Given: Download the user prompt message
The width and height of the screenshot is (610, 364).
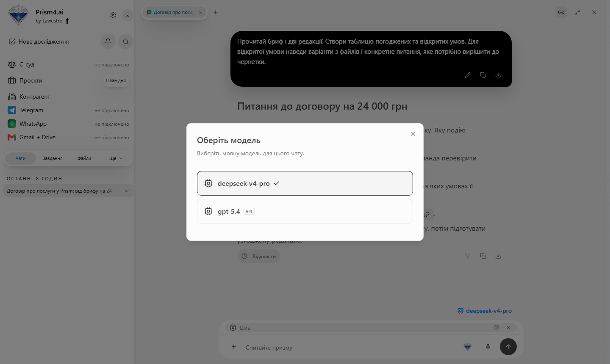Looking at the screenshot, I should [498, 75].
